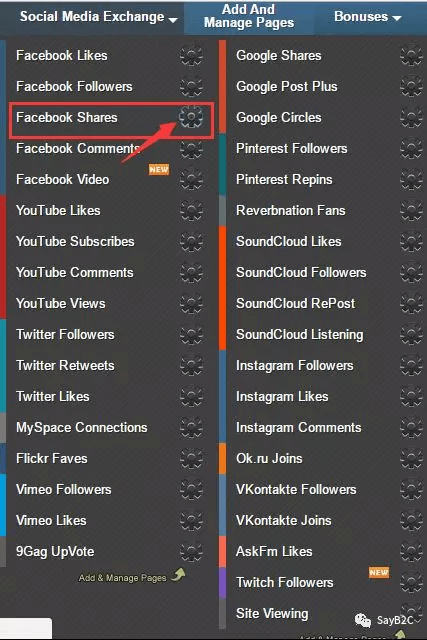Click the Reverbnation Fans entry
The width and height of the screenshot is (427, 640).
pyautogui.click(x=290, y=210)
